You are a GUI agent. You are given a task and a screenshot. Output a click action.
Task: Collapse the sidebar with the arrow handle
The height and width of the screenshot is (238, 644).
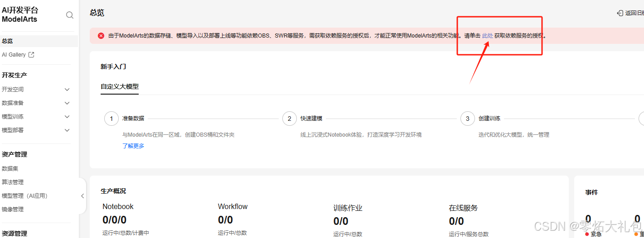click(x=82, y=196)
